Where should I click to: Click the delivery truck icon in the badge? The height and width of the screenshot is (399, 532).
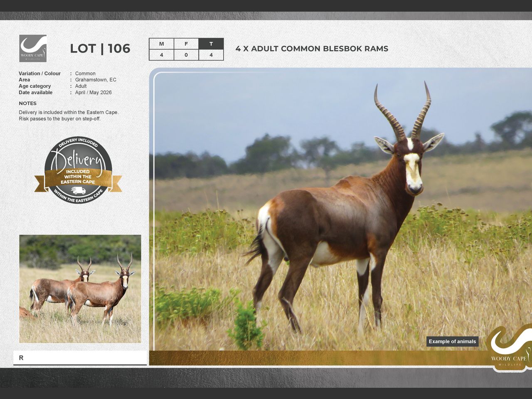pyautogui.click(x=78, y=190)
